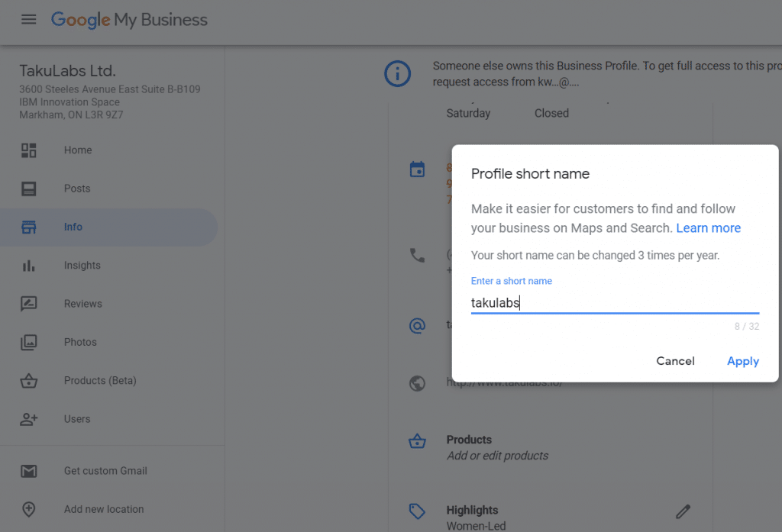The height and width of the screenshot is (532, 782).
Task: Click the Markham, ON L3R 9Z7 address line
Action: 71,114
